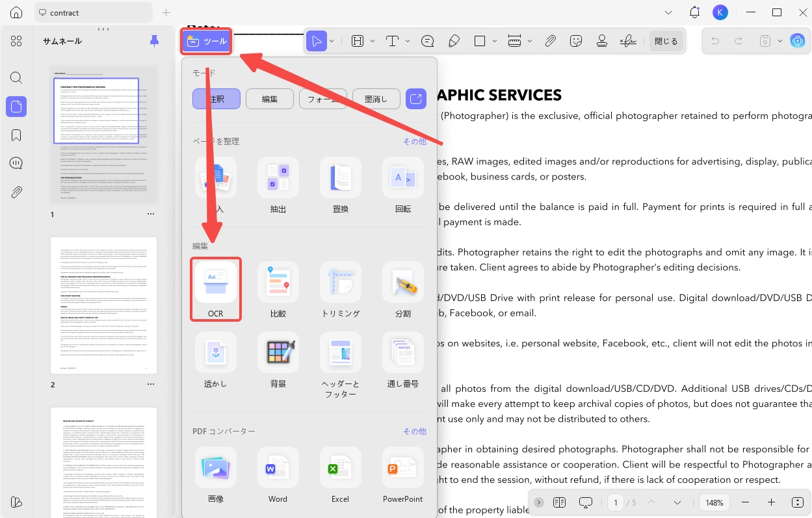Switch to the フォーム mode tab
The height and width of the screenshot is (518, 812).
(323, 99)
